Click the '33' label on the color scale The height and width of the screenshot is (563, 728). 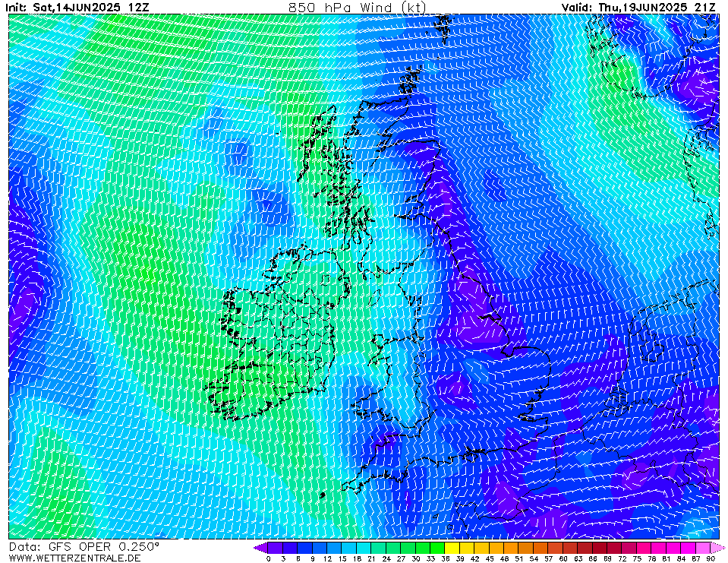point(430,558)
